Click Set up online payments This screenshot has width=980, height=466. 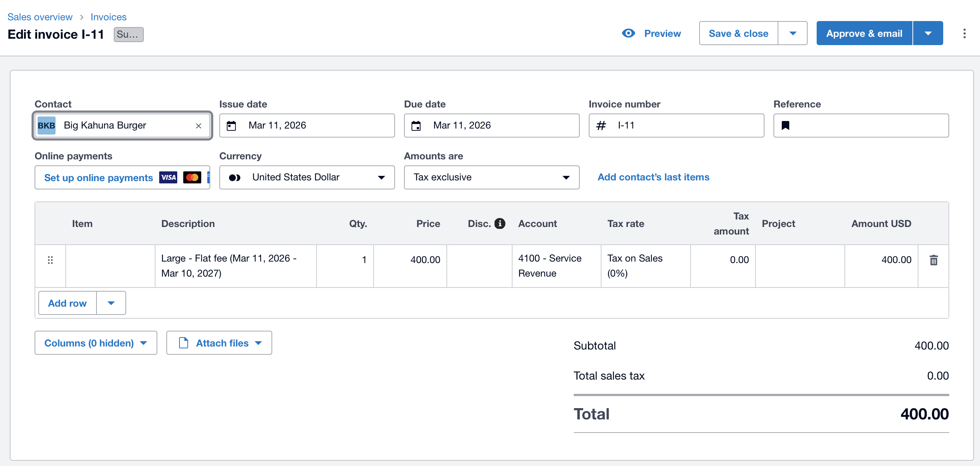point(98,178)
